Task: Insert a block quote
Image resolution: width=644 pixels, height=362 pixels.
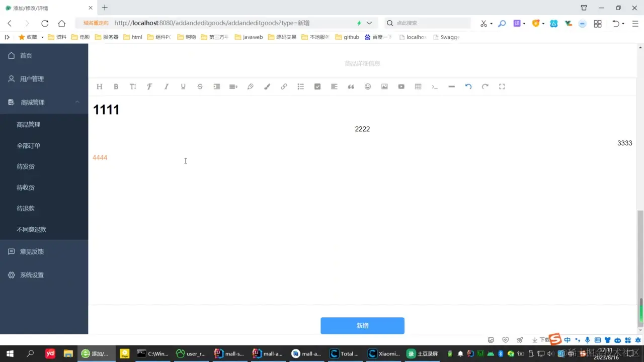Action: tap(351, 86)
